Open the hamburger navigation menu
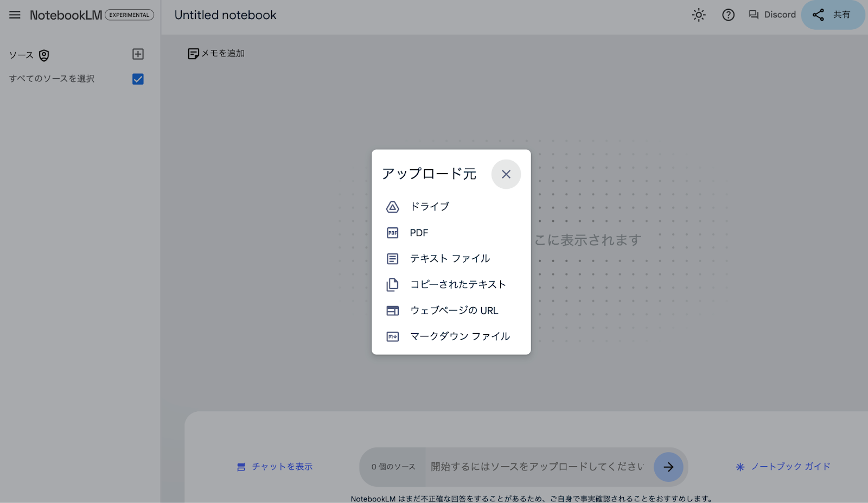Viewport: 868px width, 503px height. (15, 15)
